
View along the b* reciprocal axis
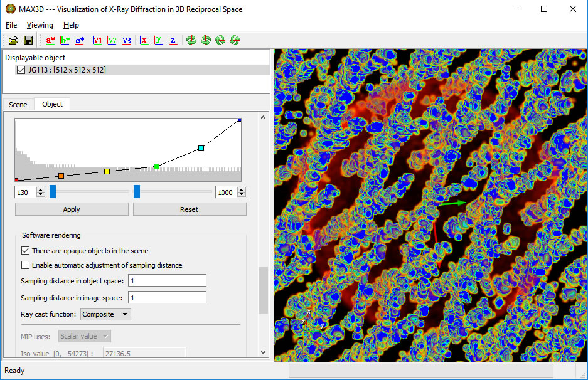tap(65, 40)
